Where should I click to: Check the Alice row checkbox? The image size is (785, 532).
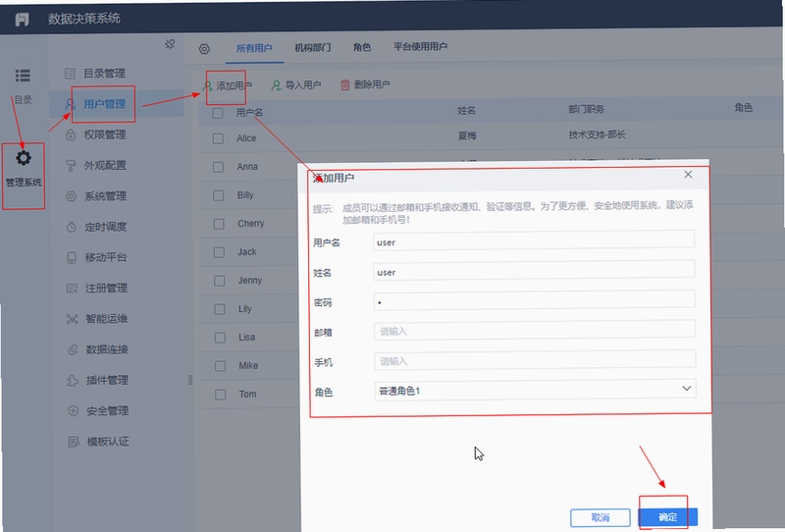[x=218, y=138]
